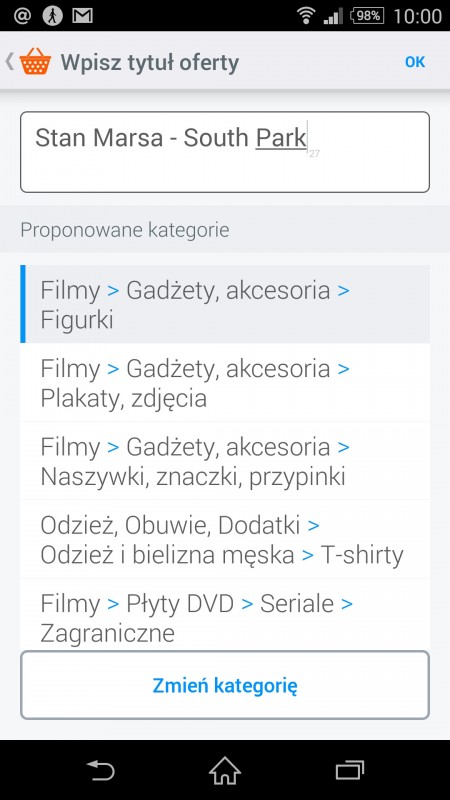
Task: Confirm the title with OK
Action: 415,62
